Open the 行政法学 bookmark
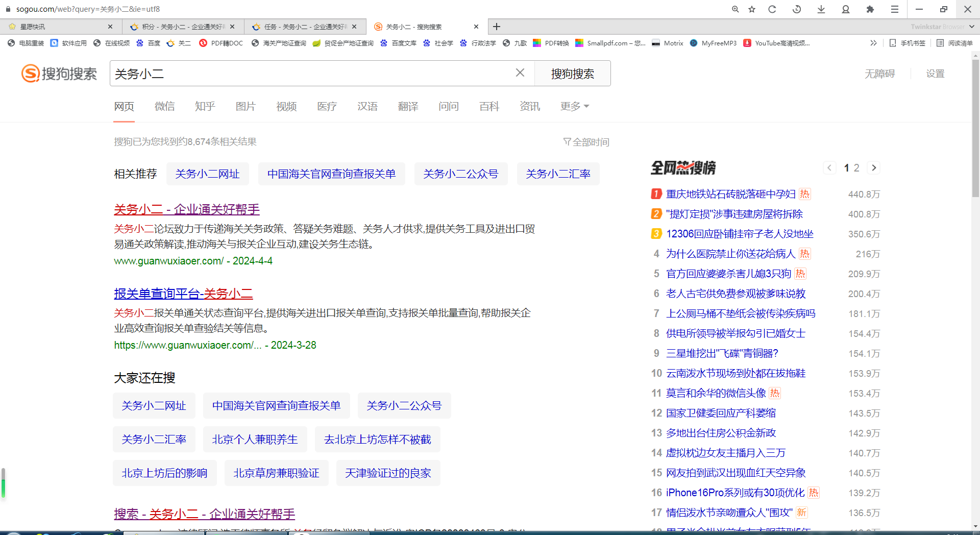980x535 pixels. pos(478,43)
